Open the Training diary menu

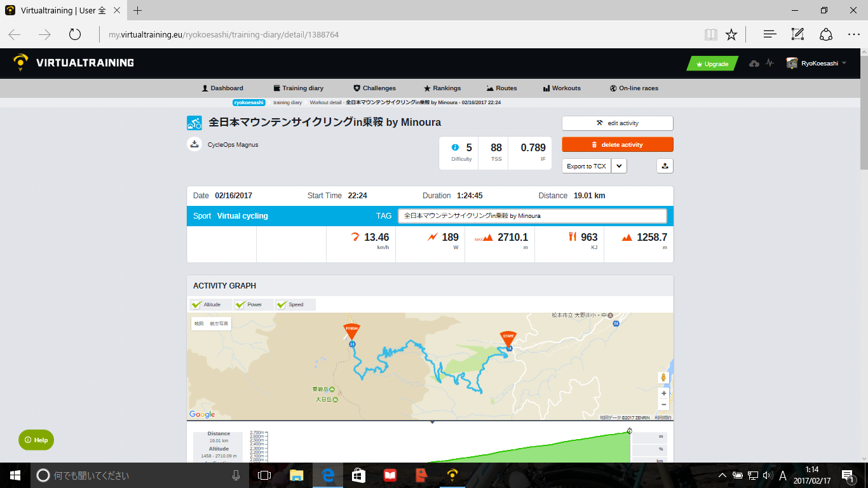[x=299, y=88]
